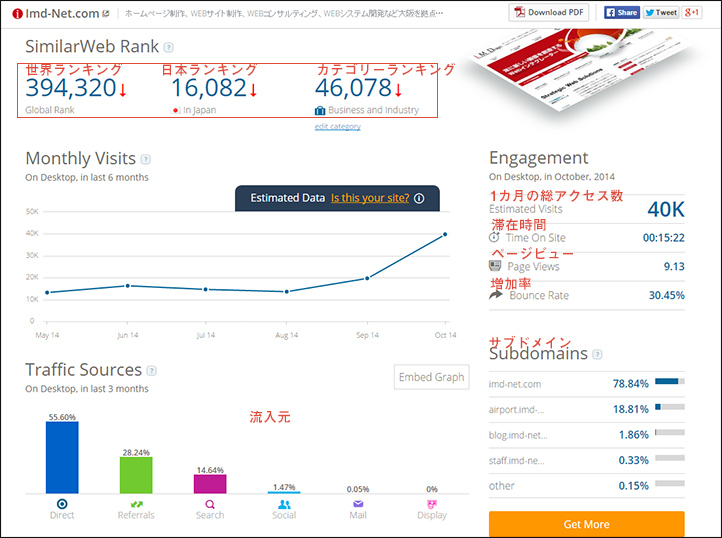
Task: Select the staff.imd-ne... subdomain row
Action: click(x=587, y=460)
